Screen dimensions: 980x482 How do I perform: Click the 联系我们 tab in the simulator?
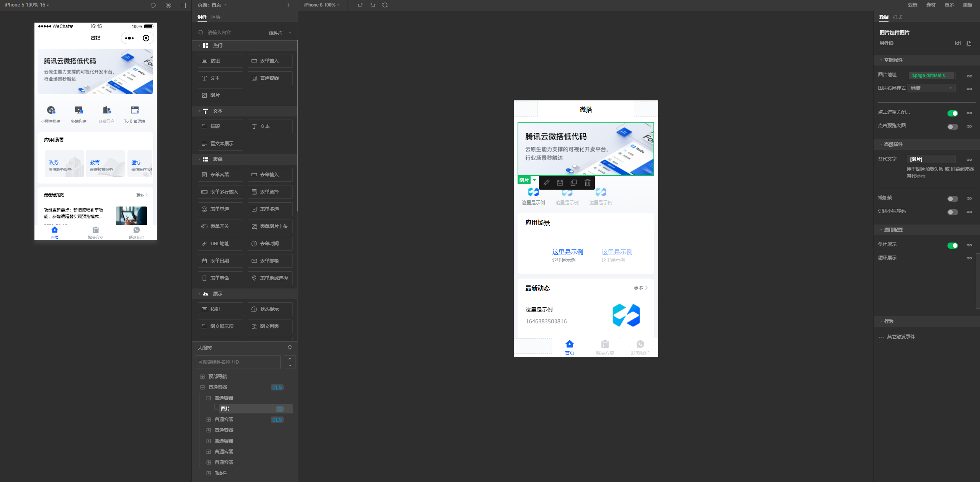(136, 233)
